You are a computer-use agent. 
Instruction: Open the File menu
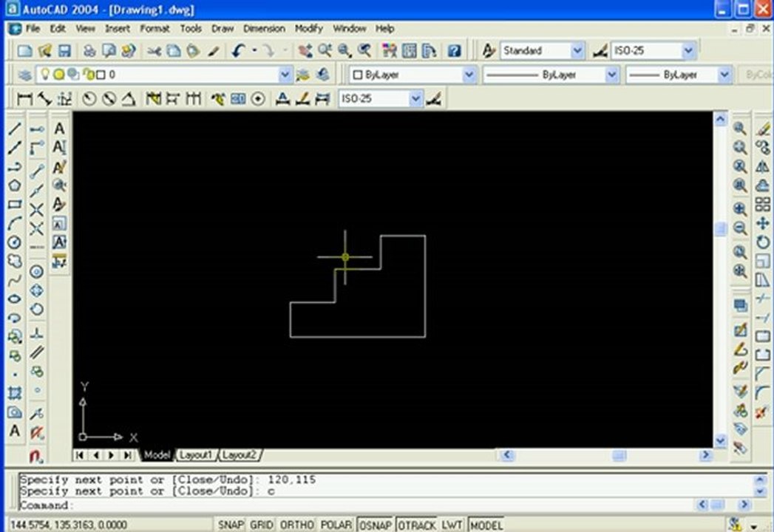pos(33,29)
